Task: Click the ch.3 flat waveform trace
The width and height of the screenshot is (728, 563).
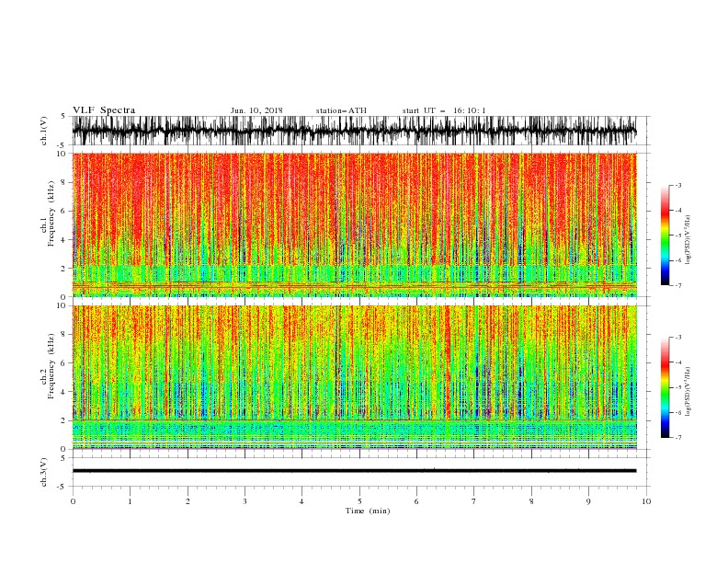Action: tap(354, 471)
